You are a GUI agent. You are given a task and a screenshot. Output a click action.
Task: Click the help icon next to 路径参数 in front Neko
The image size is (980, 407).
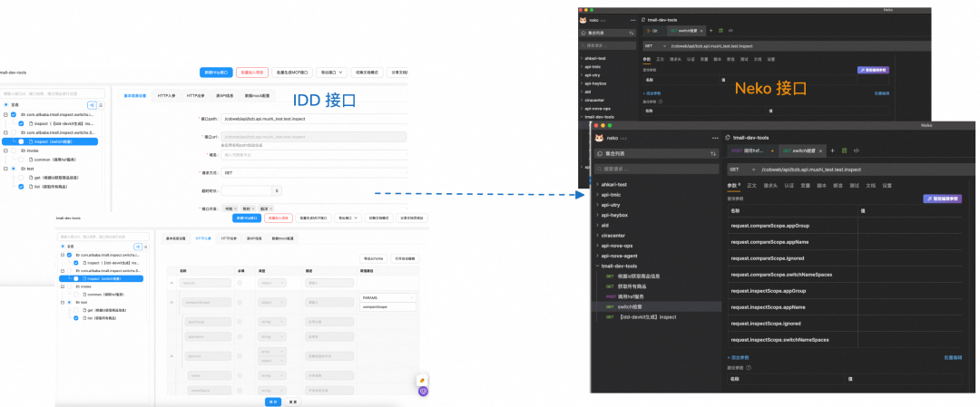tap(749, 368)
